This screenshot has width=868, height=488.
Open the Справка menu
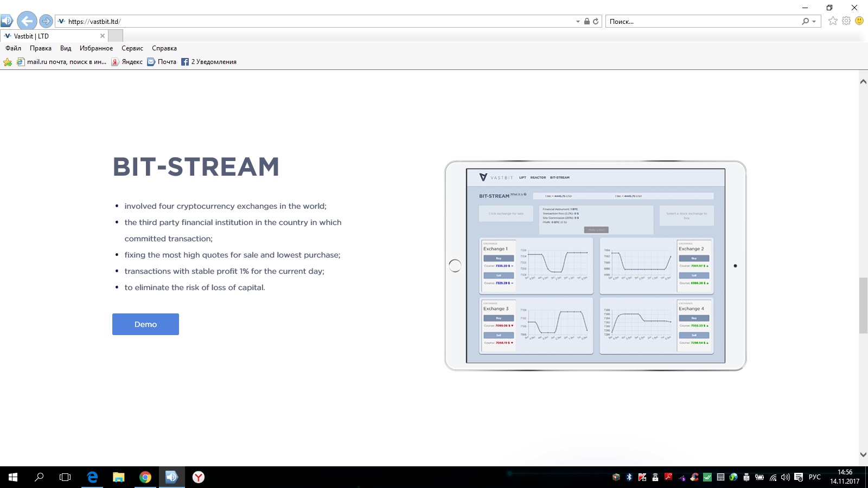(x=164, y=48)
